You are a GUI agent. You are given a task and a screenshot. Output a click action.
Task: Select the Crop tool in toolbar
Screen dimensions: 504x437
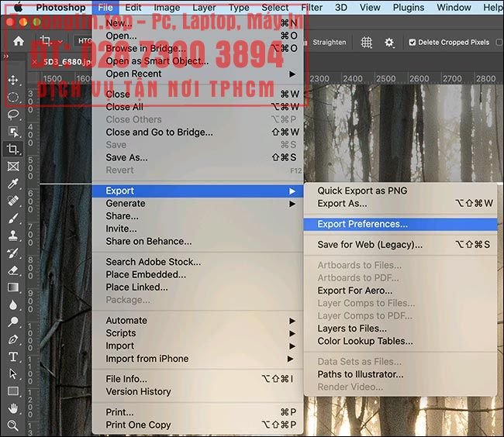[13, 149]
